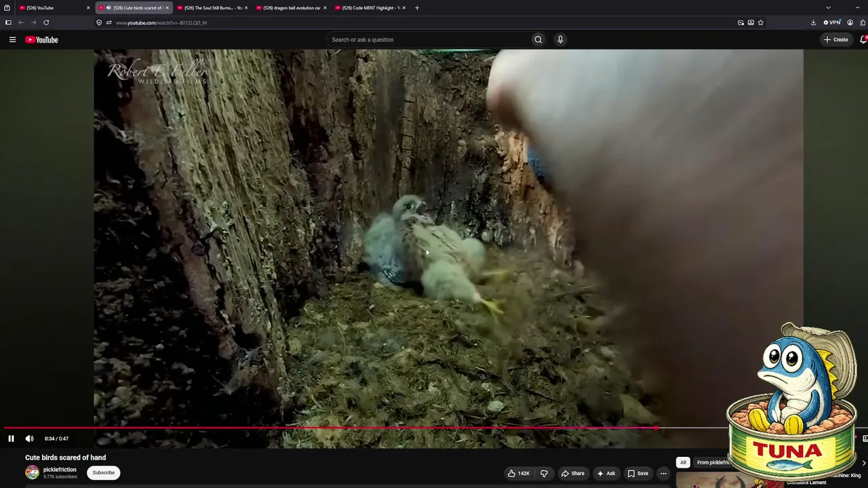
Task: Open the browser workspaces icon
Action: [7, 7]
